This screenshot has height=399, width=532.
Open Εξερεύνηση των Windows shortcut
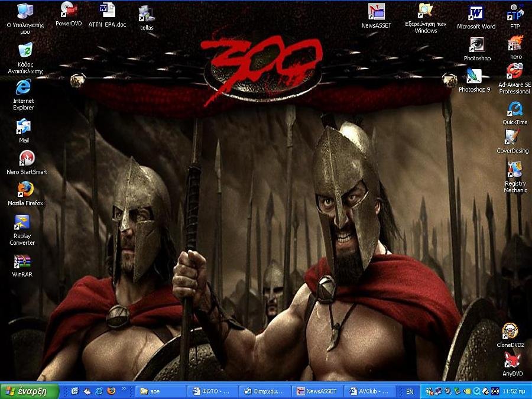point(426,18)
